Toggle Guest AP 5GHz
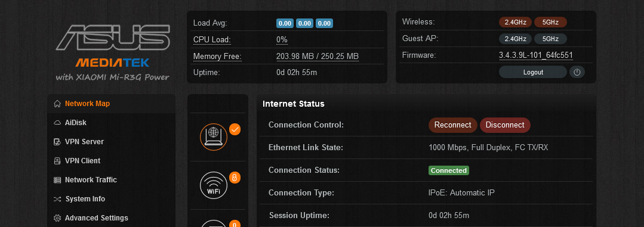The width and height of the screenshot is (644, 227). pos(550,39)
